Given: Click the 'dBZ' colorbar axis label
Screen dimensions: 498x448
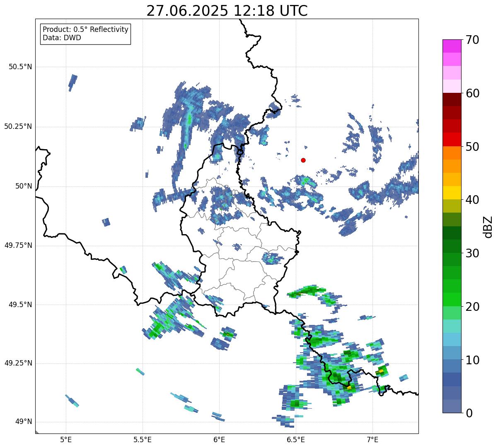Looking at the screenshot, I should tap(488, 226).
